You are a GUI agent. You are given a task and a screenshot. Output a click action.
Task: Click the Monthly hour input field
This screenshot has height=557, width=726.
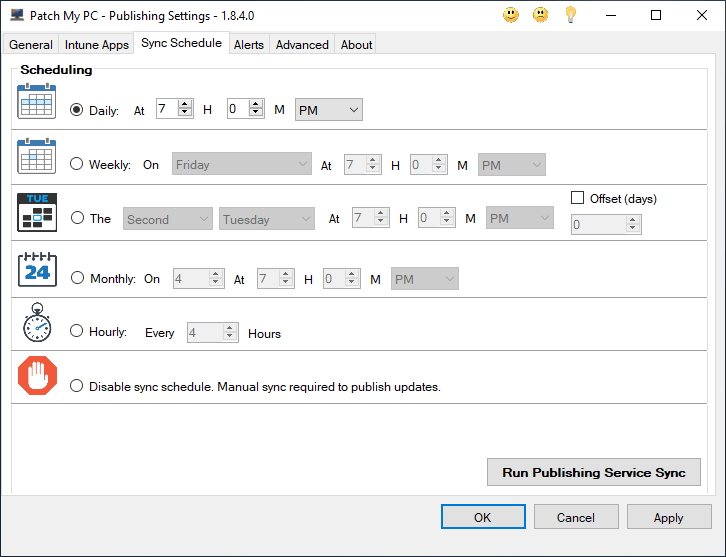pyautogui.click(x=268, y=279)
